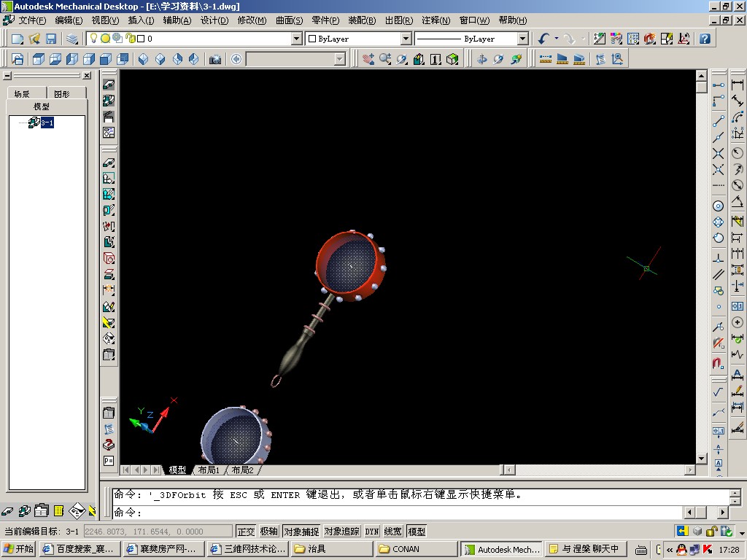
Task: Click the red magnet snap icon
Action: click(x=719, y=363)
